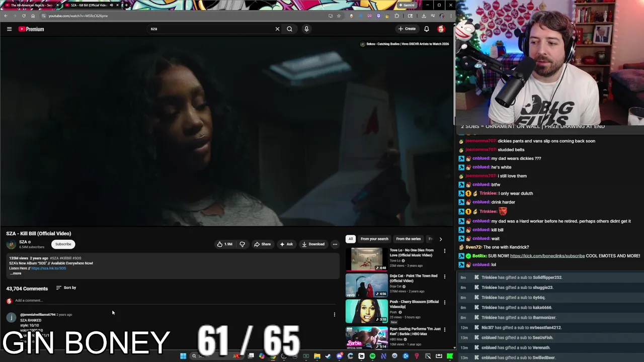Open the SZA channel avatar
Image resolution: width=644 pixels, height=362 pixels.
pyautogui.click(x=11, y=244)
